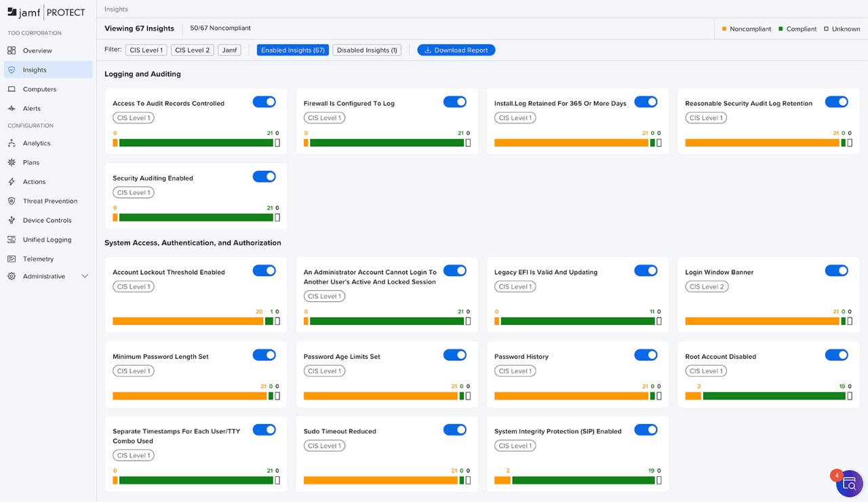Open the Login Window Banner insight title
868x502 pixels.
pyautogui.click(x=719, y=272)
